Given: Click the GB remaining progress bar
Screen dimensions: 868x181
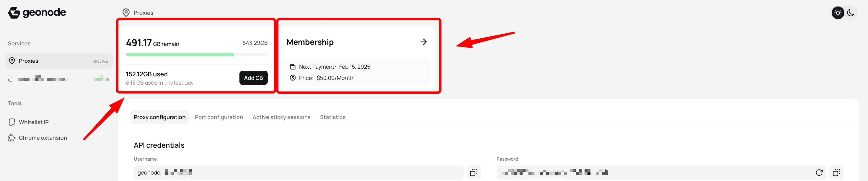Looking at the screenshot, I should 197,55.
